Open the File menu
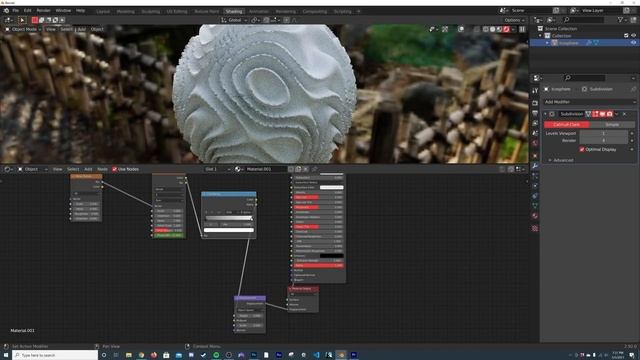This screenshot has height=360, width=640. click(x=16, y=10)
